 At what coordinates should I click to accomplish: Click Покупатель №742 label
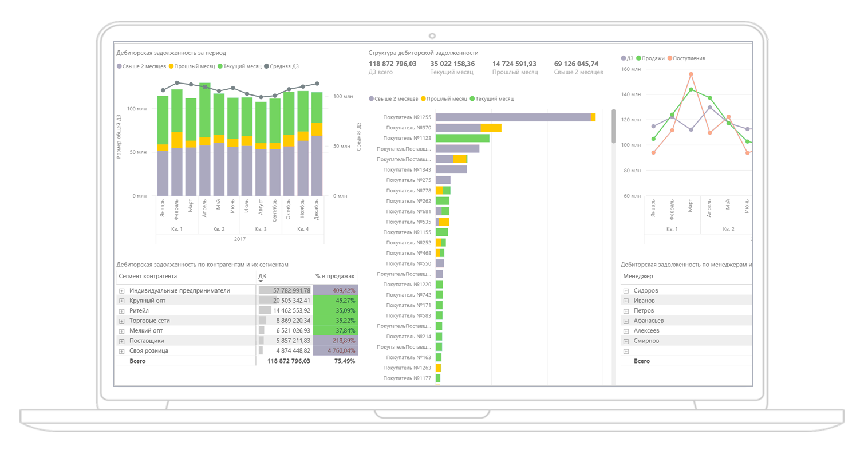pos(408,295)
